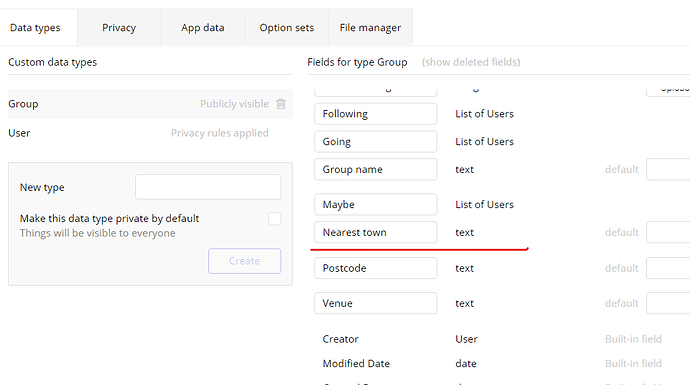Open the Privacy tab
The image size is (690, 385).
119,28
